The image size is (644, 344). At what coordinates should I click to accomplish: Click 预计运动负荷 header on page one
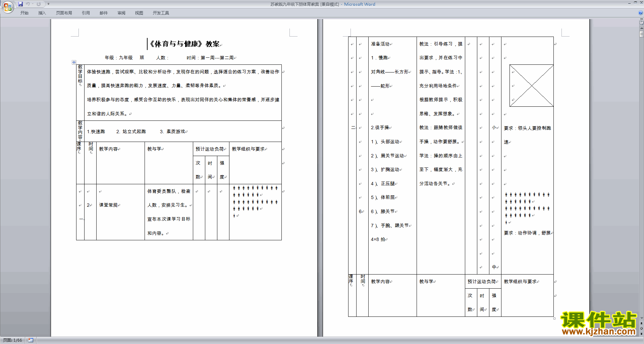(210, 149)
